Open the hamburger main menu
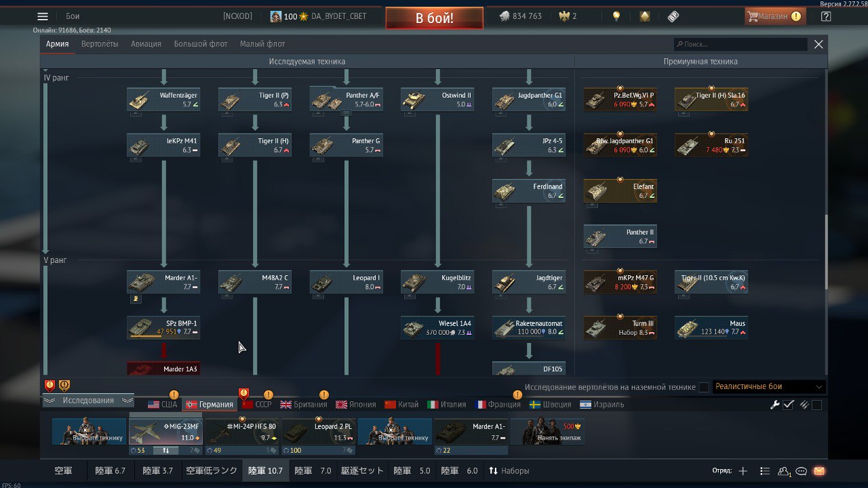This screenshot has height=488, width=868. (x=43, y=16)
